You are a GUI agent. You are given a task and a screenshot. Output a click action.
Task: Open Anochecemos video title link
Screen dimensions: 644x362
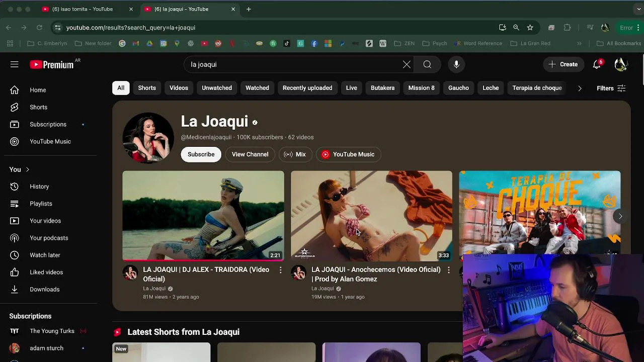coord(375,274)
